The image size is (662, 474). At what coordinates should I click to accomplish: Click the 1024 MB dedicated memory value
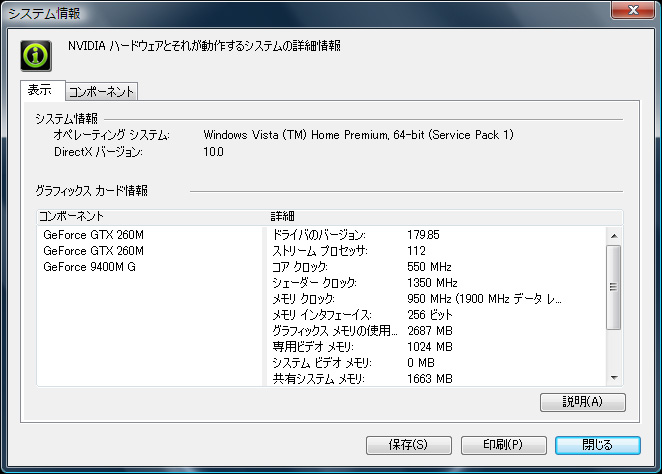click(430, 347)
